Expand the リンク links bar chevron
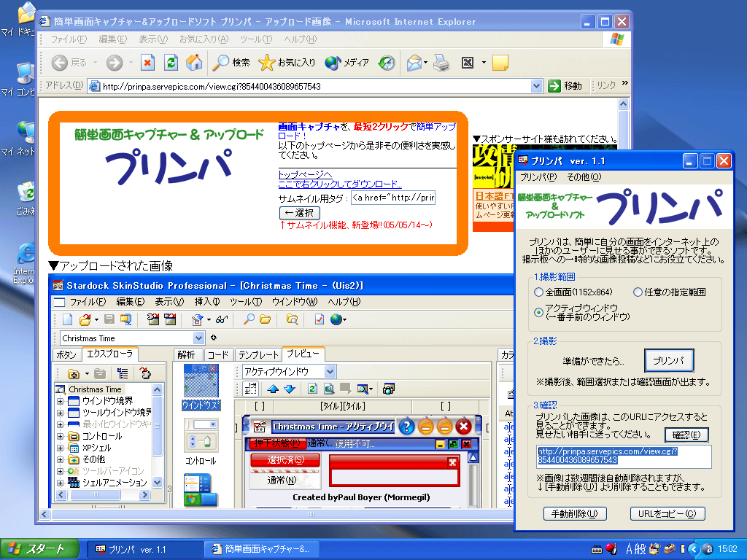 coord(625,84)
